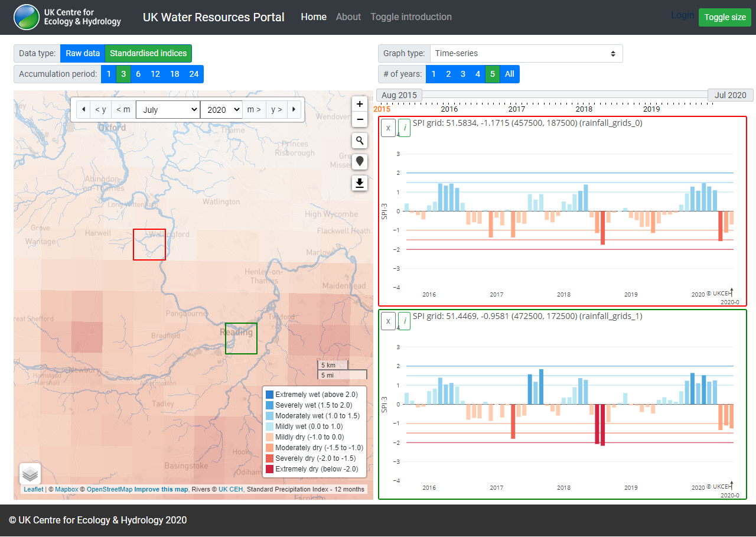756x537 pixels.
Task: Advance one year with 'y >'
Action: pos(276,109)
